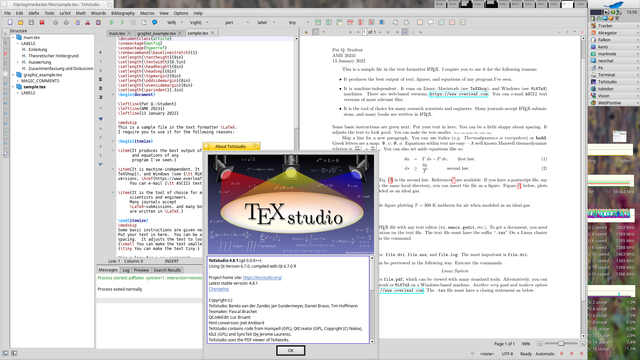Screen dimensions: 640x360
Task: Expand the graphiz_example.tex tree node
Action: pyautogui.click(x=13, y=75)
